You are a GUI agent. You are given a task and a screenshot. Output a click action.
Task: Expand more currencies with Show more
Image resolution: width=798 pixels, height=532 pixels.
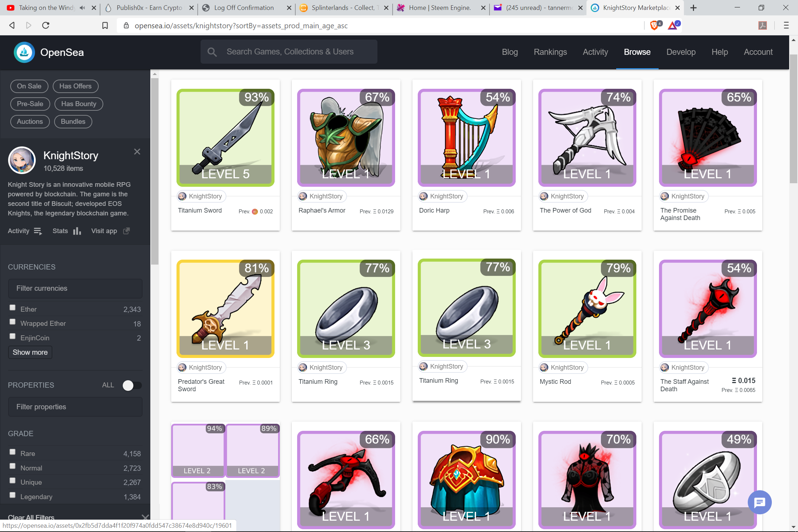point(30,352)
